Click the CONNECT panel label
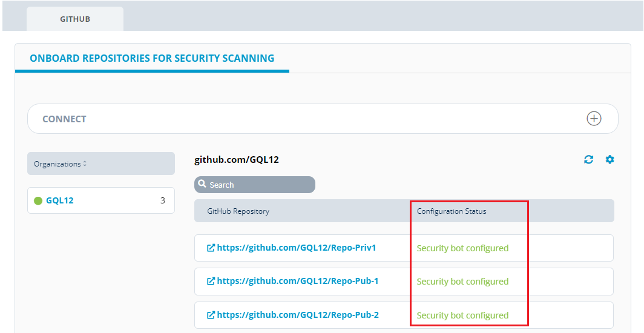644x333 pixels. tap(65, 119)
